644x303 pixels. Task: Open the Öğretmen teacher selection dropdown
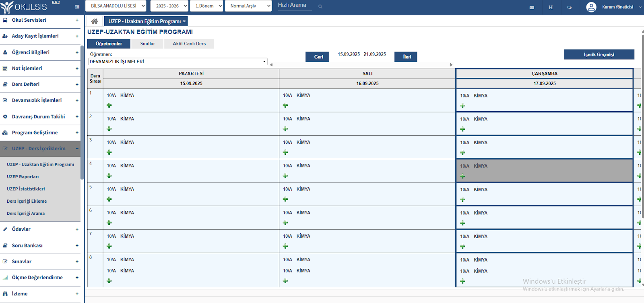tap(178, 62)
